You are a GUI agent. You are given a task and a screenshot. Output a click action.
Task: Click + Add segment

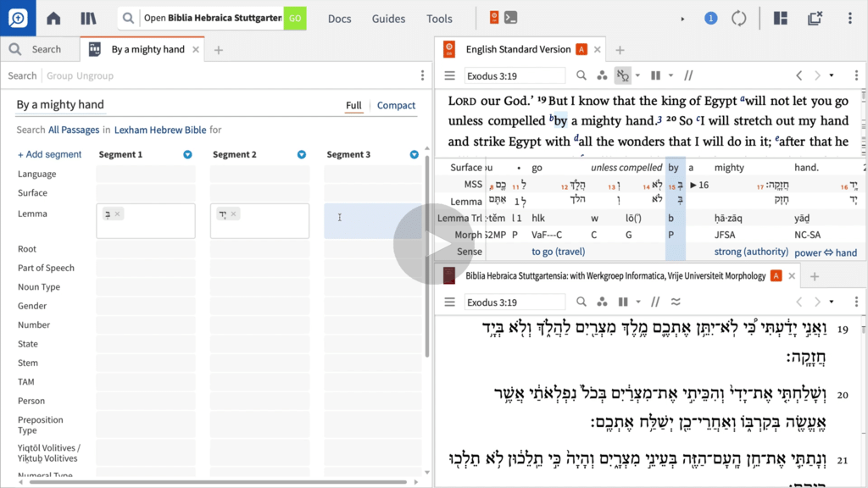tap(49, 154)
